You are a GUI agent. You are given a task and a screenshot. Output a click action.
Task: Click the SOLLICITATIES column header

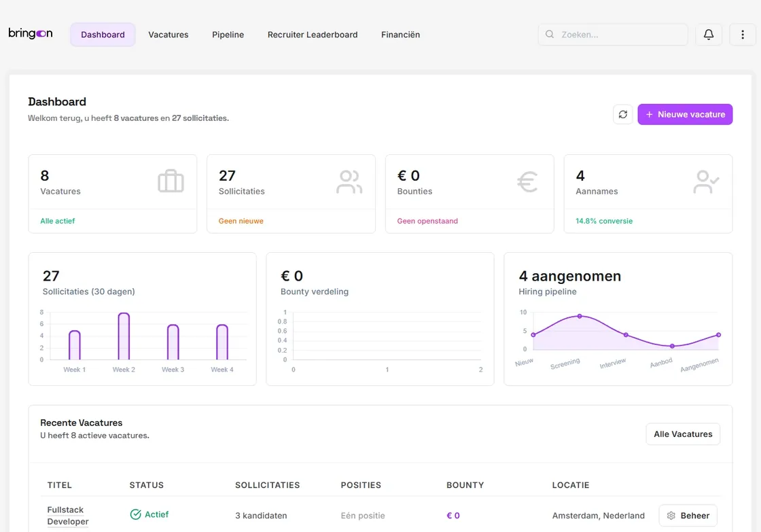click(268, 485)
